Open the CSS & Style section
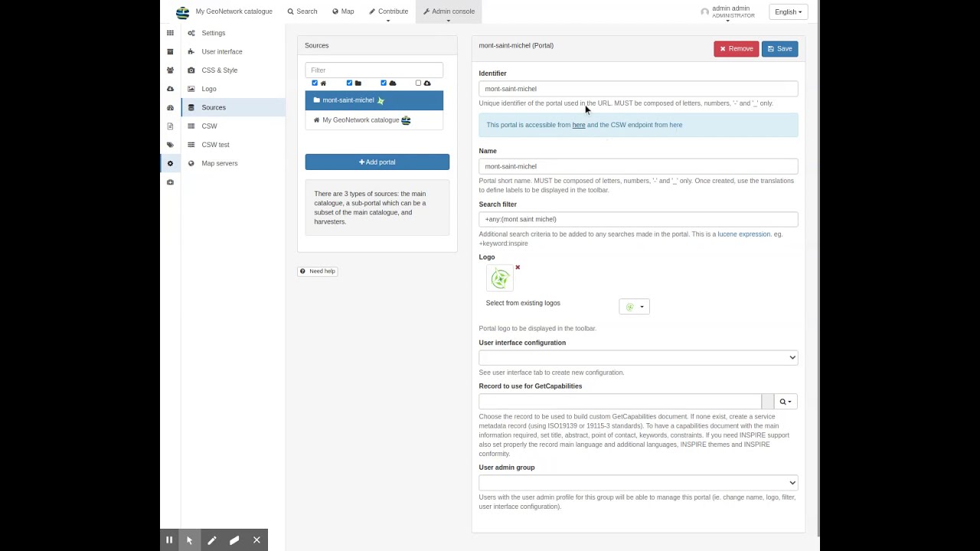This screenshot has height=551, width=980. [220, 70]
